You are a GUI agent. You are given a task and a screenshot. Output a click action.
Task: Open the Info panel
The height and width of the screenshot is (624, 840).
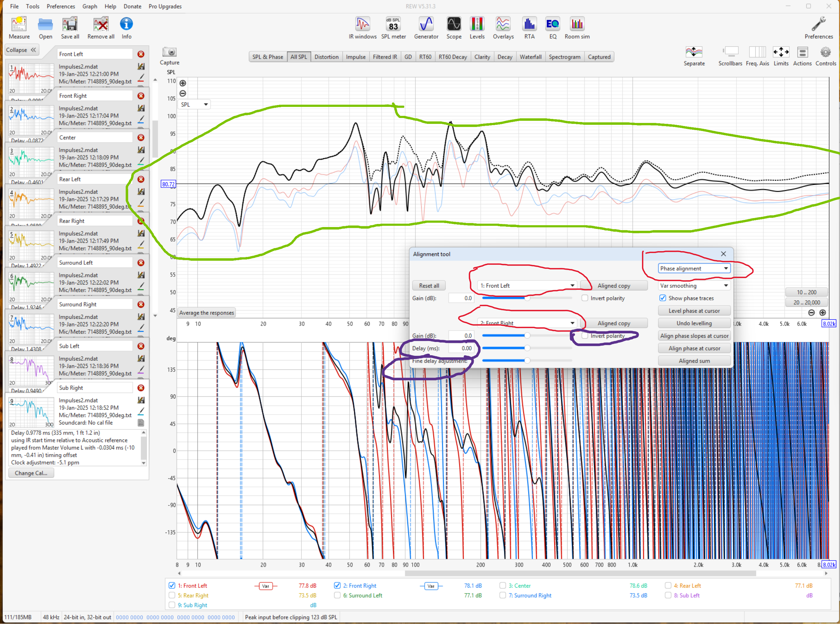[127, 27]
